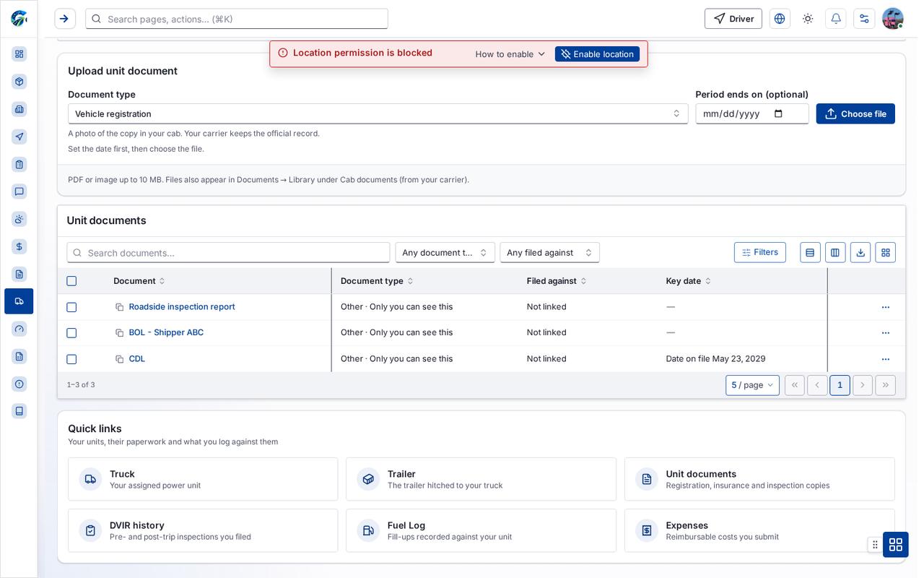Image resolution: width=924 pixels, height=578 pixels.
Task: Open the Any document type filter
Action: point(445,252)
